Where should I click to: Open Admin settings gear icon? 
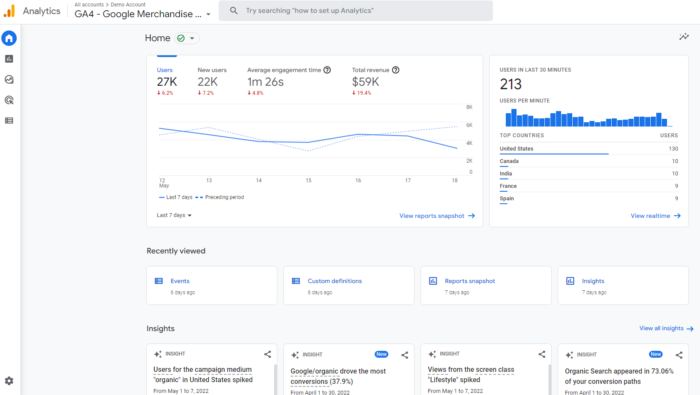pos(9,381)
